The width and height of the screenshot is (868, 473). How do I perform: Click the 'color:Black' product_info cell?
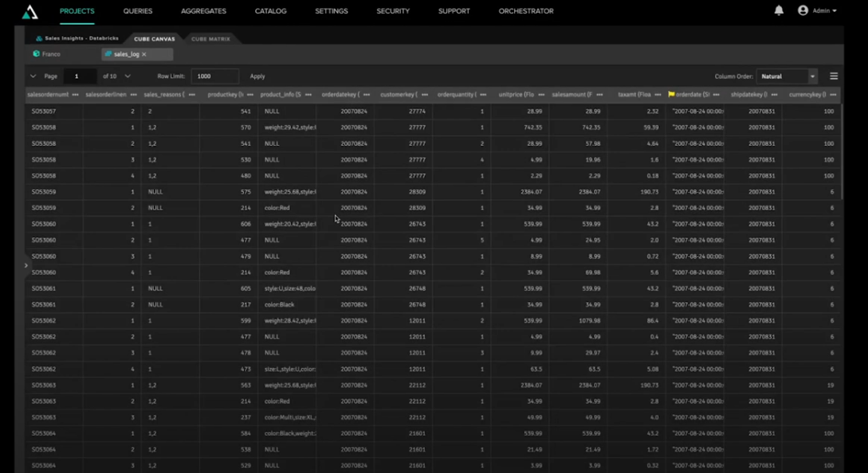pos(287,305)
